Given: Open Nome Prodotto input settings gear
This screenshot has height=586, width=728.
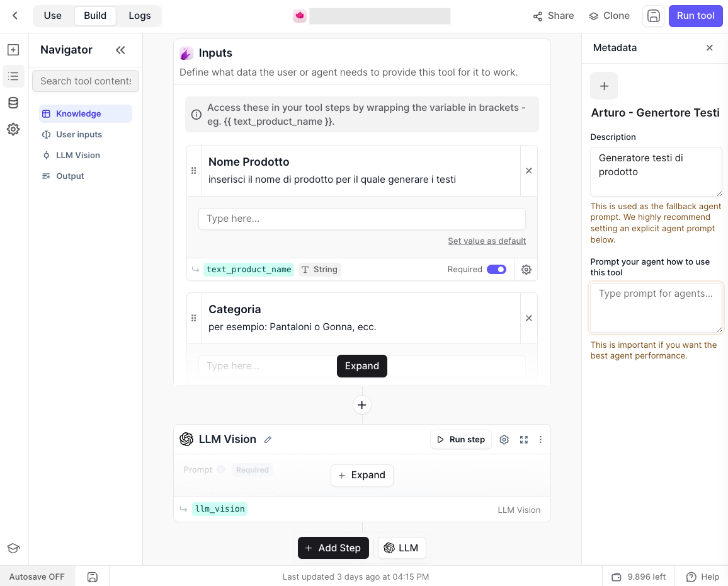Looking at the screenshot, I should (526, 270).
